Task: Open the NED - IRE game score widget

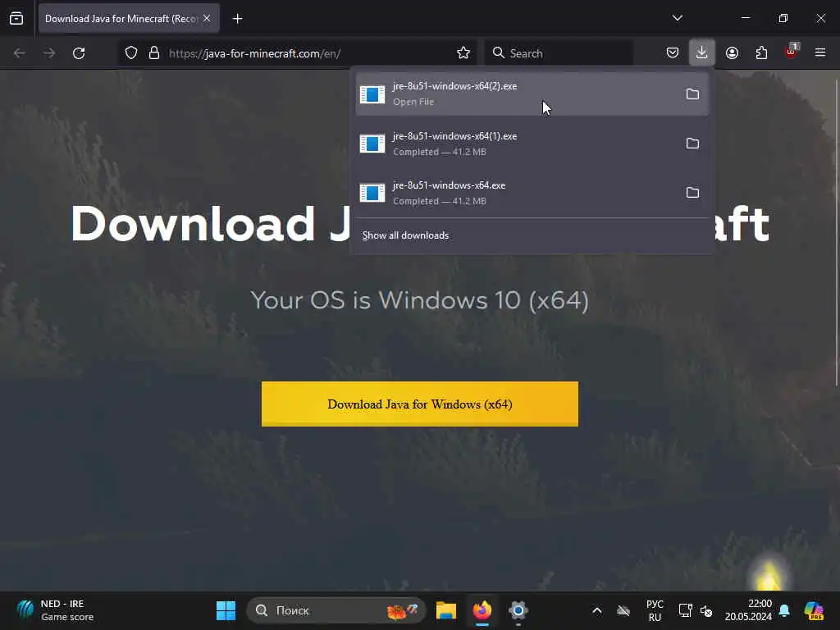Action: tap(56, 610)
